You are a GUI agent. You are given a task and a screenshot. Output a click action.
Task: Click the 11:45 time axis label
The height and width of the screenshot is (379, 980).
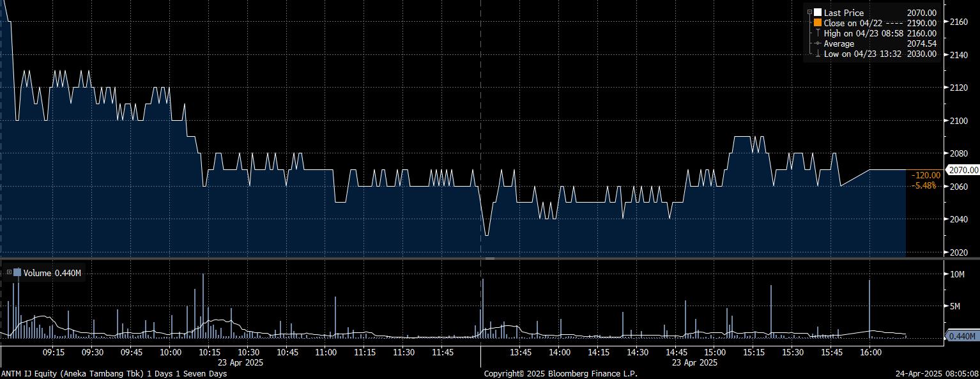point(443,353)
